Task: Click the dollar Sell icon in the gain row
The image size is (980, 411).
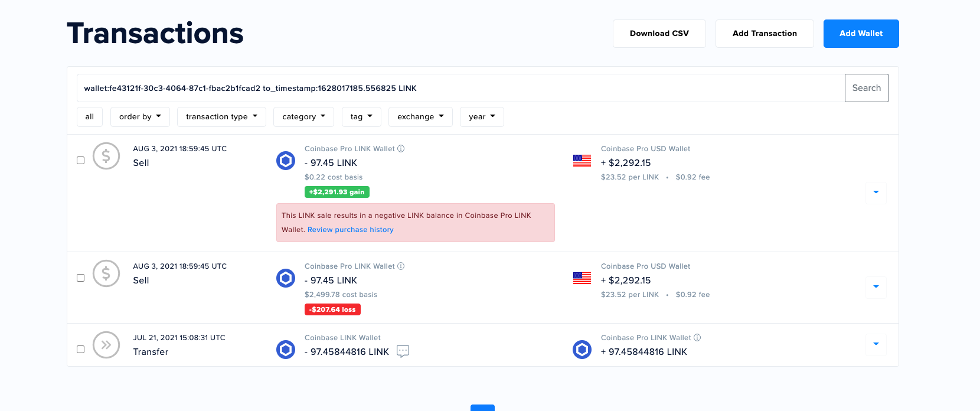Action: tap(106, 156)
